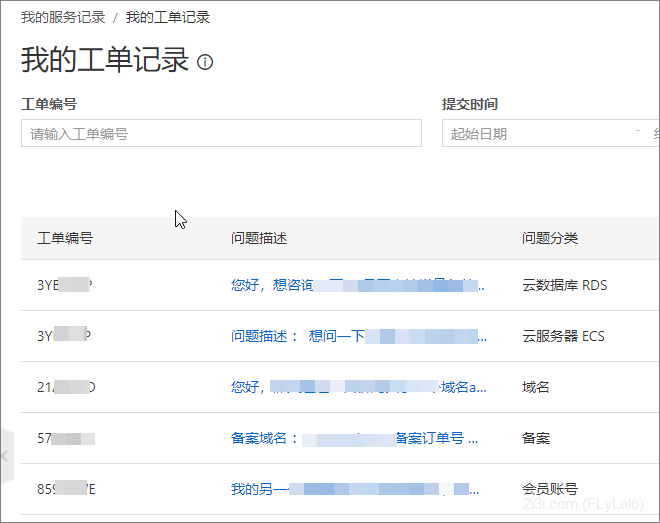
Task: Select ticket number starting with 3YE
Action: 65,285
